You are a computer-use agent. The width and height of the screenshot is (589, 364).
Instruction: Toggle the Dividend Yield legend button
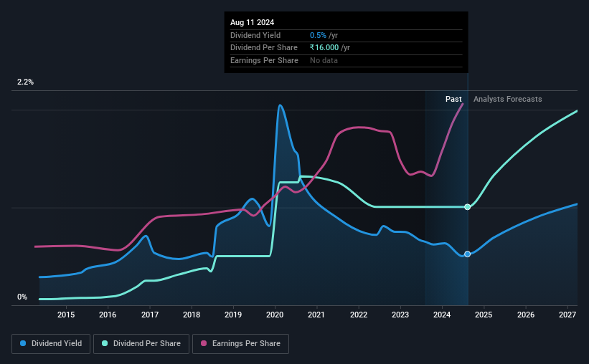pyautogui.click(x=51, y=344)
